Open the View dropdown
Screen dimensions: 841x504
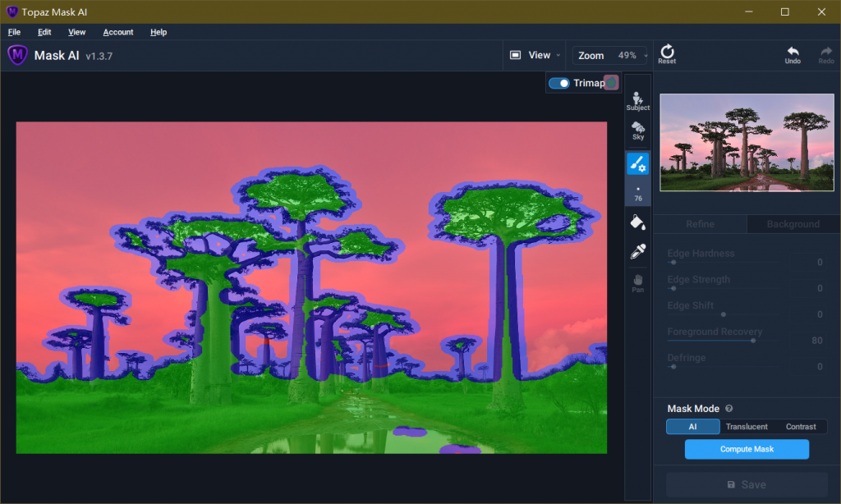[x=535, y=55]
